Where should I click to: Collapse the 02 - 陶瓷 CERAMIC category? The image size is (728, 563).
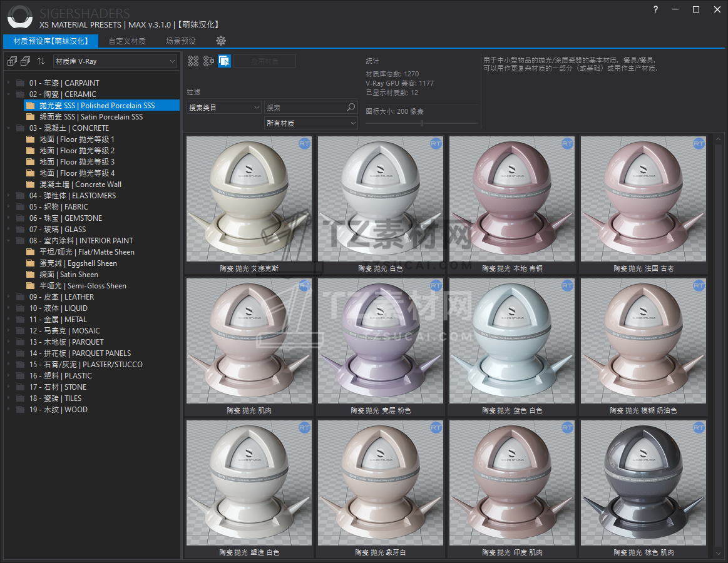tap(8, 94)
